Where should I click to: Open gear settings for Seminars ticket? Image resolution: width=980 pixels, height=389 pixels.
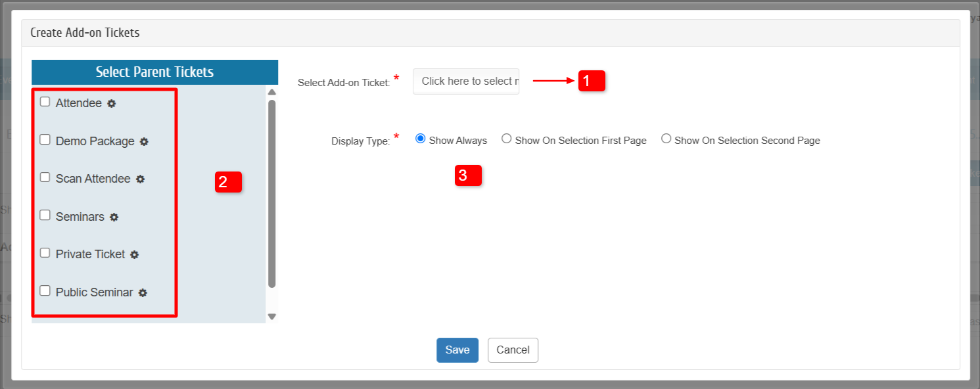pyautogui.click(x=114, y=217)
